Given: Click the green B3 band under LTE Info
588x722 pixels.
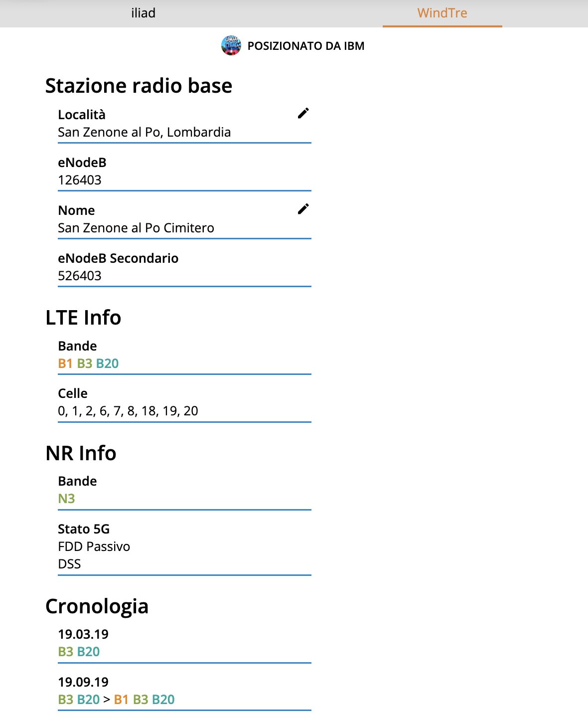Looking at the screenshot, I should pos(85,363).
